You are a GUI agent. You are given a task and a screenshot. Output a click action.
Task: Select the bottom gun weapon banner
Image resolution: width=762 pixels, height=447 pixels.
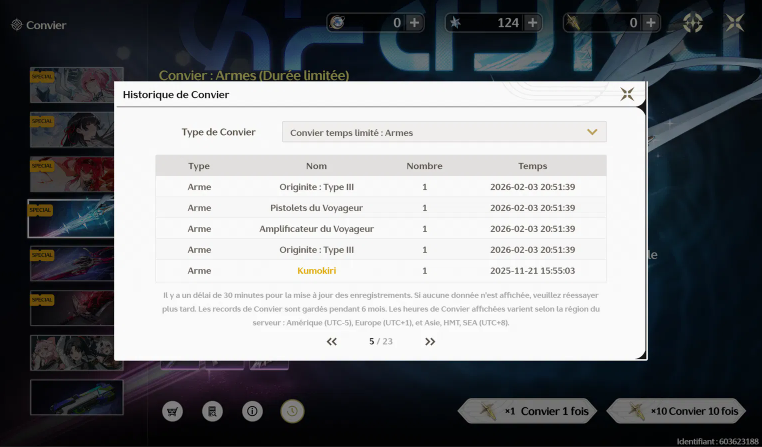click(77, 397)
